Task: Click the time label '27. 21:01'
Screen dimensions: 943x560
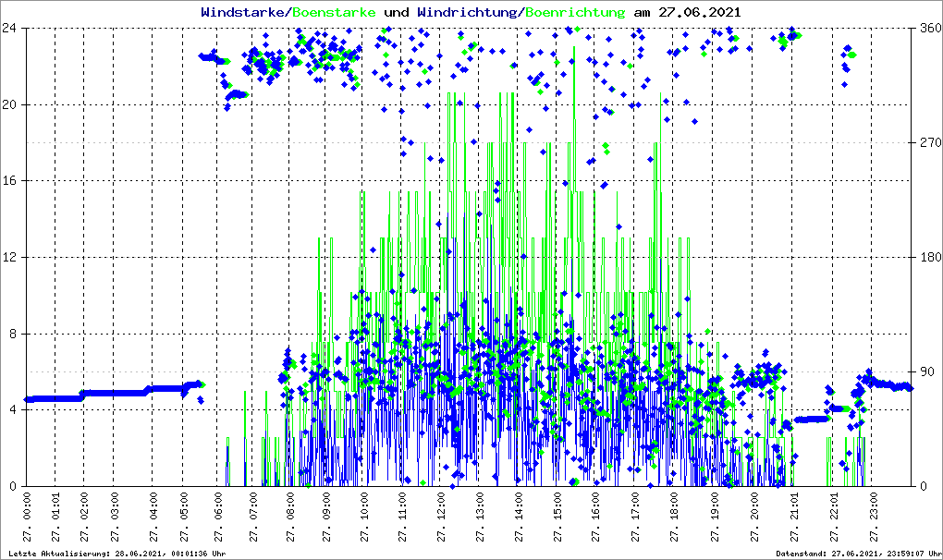Action: tap(794, 517)
